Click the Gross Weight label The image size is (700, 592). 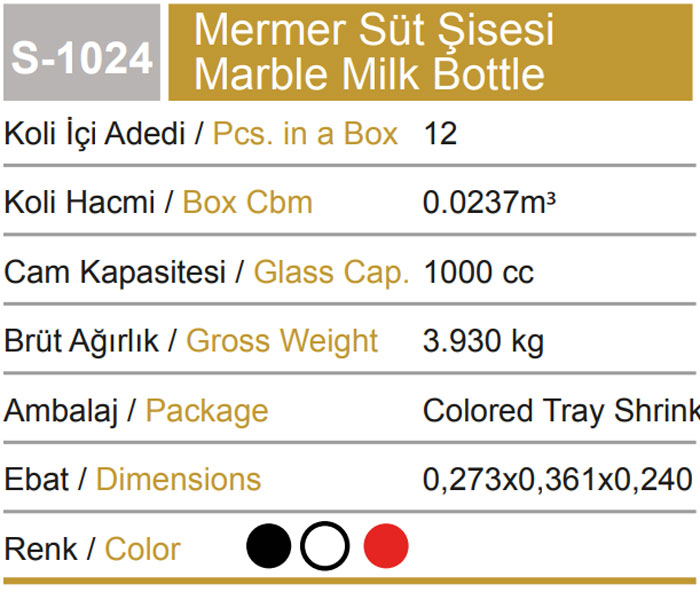[x=282, y=341]
